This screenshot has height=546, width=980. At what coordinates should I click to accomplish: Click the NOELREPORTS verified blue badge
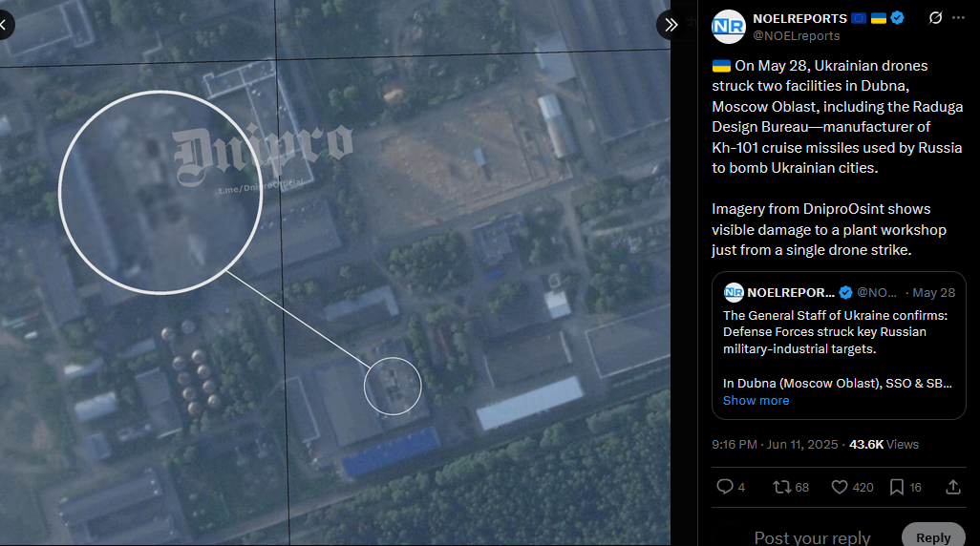(x=898, y=18)
